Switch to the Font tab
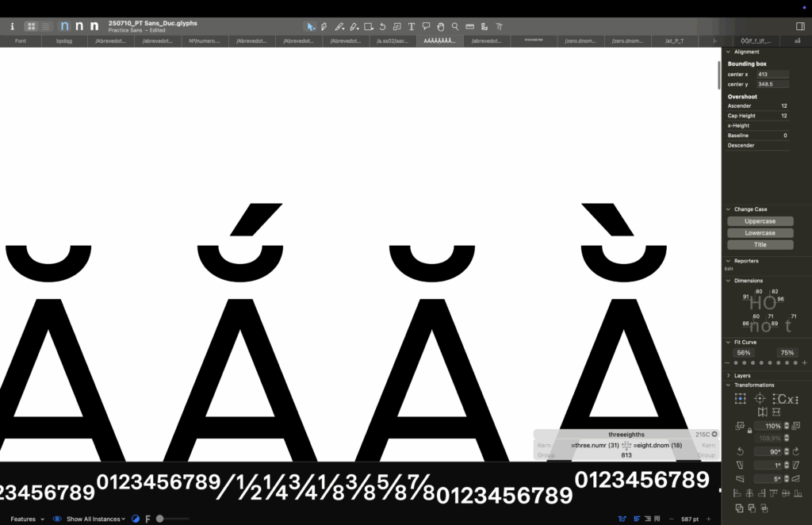The image size is (812, 525). 20,41
